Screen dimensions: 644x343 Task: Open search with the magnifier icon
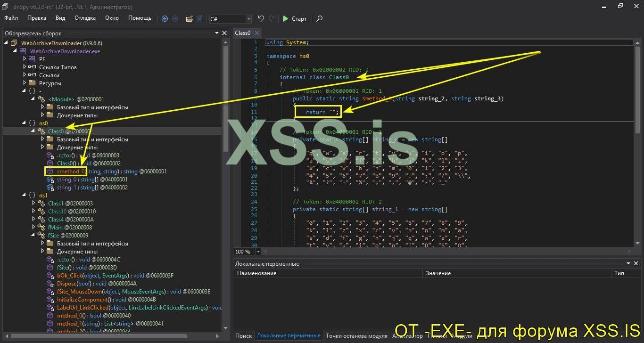point(319,19)
